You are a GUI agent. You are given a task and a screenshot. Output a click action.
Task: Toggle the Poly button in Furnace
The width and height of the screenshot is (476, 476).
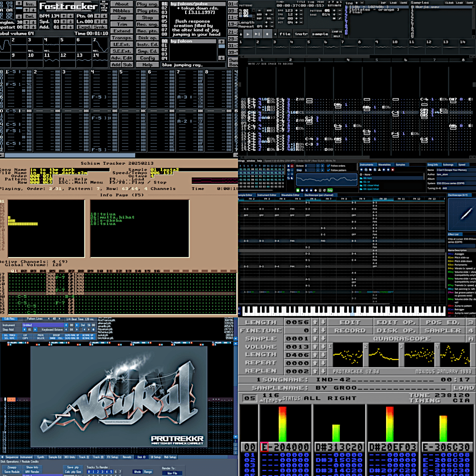click(330, 190)
